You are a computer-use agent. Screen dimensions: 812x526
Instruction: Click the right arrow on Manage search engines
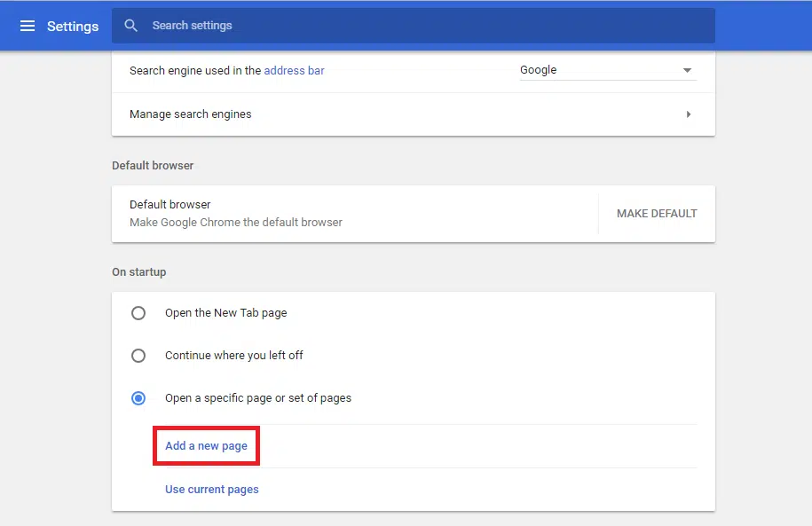pos(689,114)
